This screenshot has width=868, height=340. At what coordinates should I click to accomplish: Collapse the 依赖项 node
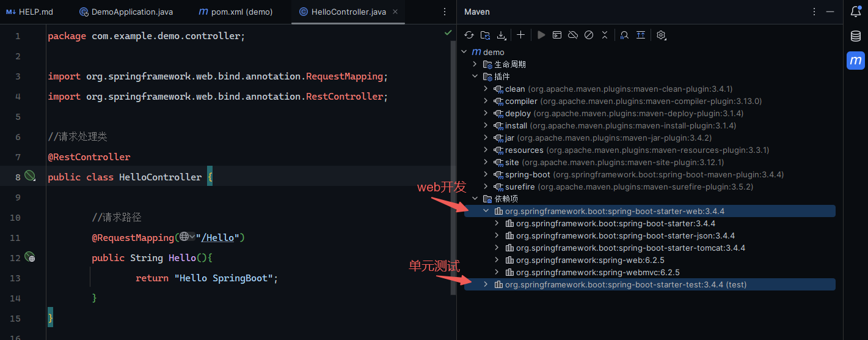coord(475,199)
